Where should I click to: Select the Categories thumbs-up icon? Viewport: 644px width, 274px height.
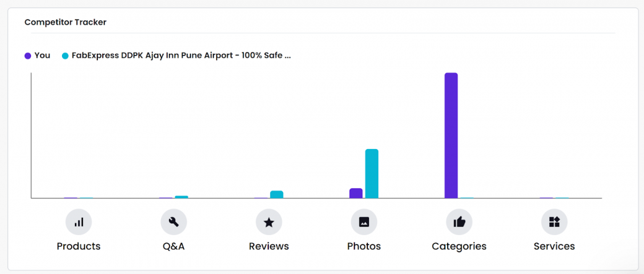[x=459, y=222]
